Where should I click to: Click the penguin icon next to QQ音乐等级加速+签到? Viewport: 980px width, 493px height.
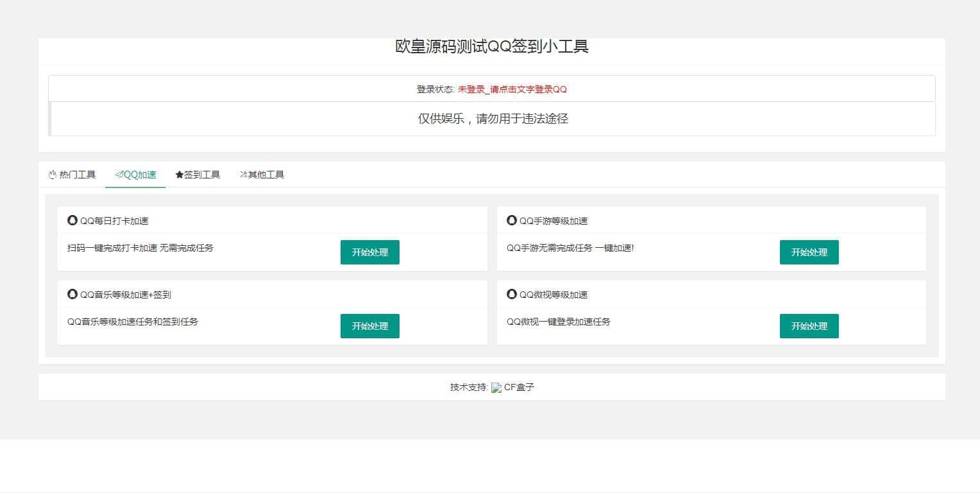coord(72,294)
